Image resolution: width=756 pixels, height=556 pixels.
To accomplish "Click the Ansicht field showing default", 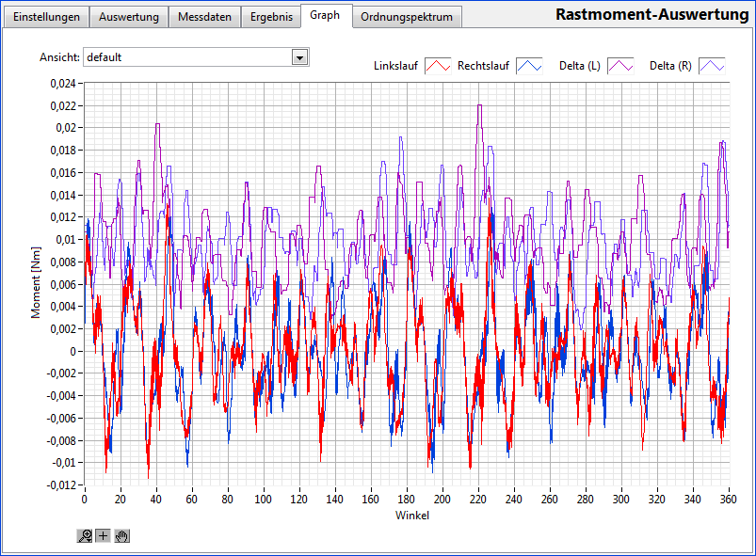I will tap(196, 57).
